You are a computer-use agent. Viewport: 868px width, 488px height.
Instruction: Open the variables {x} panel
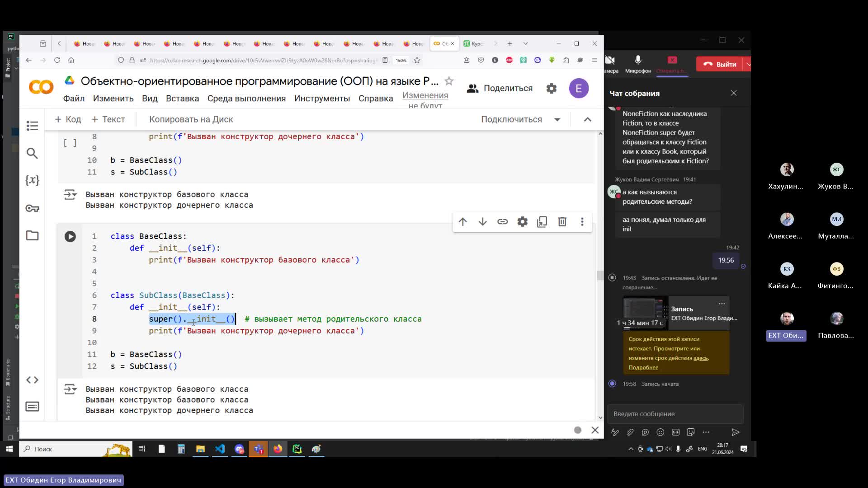32,180
